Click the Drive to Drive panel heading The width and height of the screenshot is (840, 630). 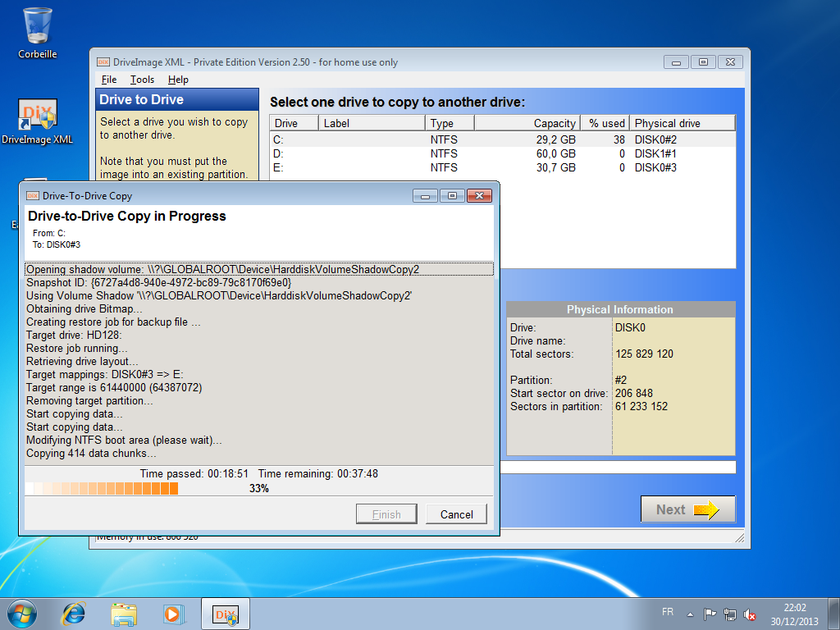[177, 99]
